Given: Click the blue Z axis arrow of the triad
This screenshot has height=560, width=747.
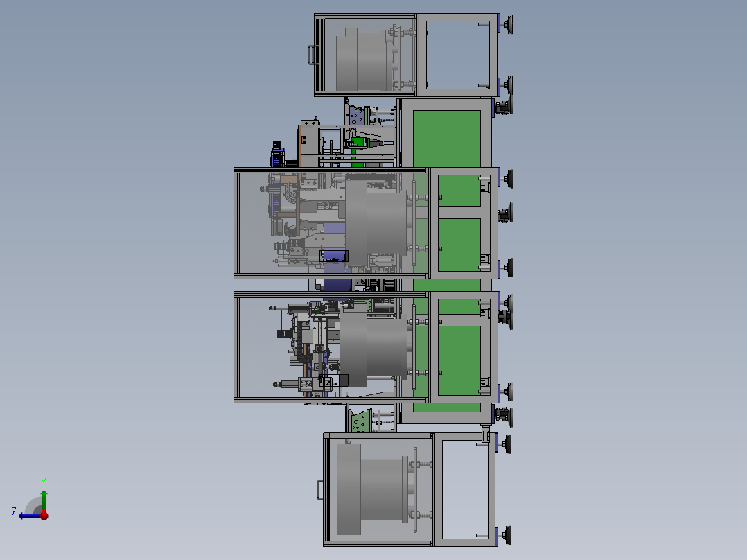Looking at the screenshot, I should click(28, 516).
